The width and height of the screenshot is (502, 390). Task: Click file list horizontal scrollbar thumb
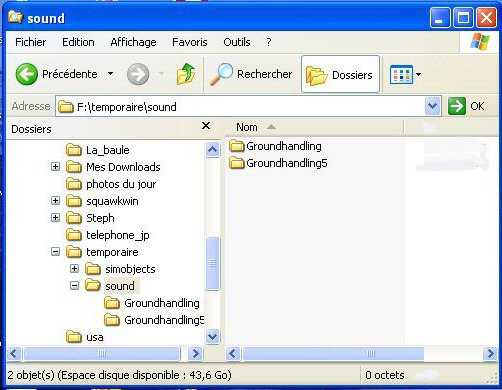click(x=333, y=354)
